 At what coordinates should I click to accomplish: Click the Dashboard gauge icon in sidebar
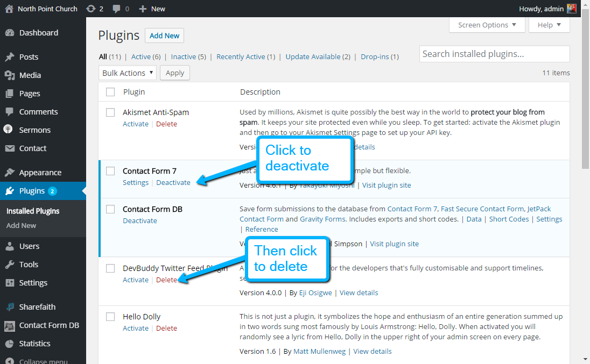click(x=9, y=33)
